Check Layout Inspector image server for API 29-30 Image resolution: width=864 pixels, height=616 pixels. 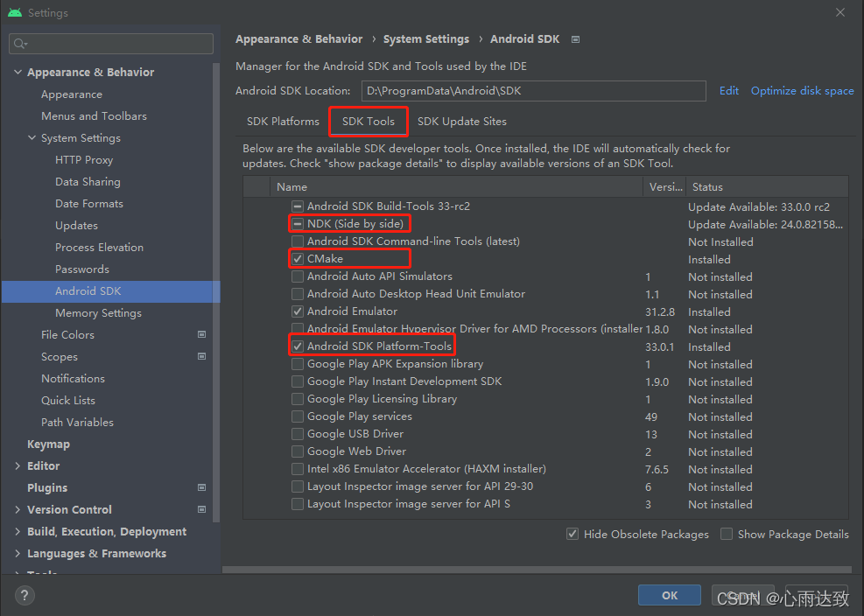298,486
